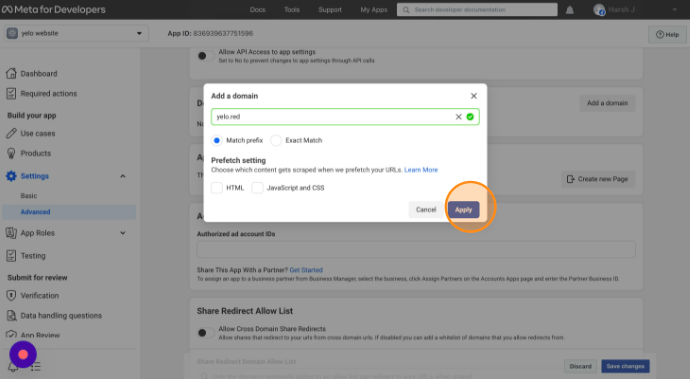Click the Search developer documentation field
This screenshot has width=690, height=379.
click(x=477, y=10)
